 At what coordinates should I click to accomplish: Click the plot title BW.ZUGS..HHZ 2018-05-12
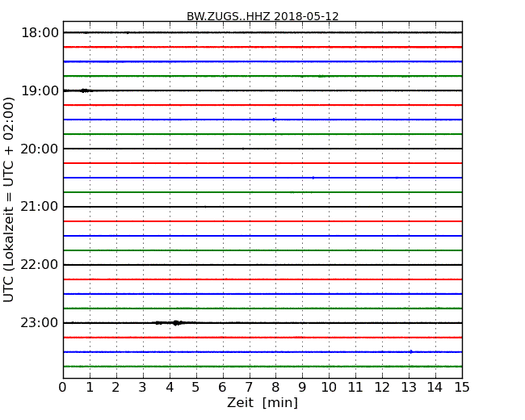262,16
